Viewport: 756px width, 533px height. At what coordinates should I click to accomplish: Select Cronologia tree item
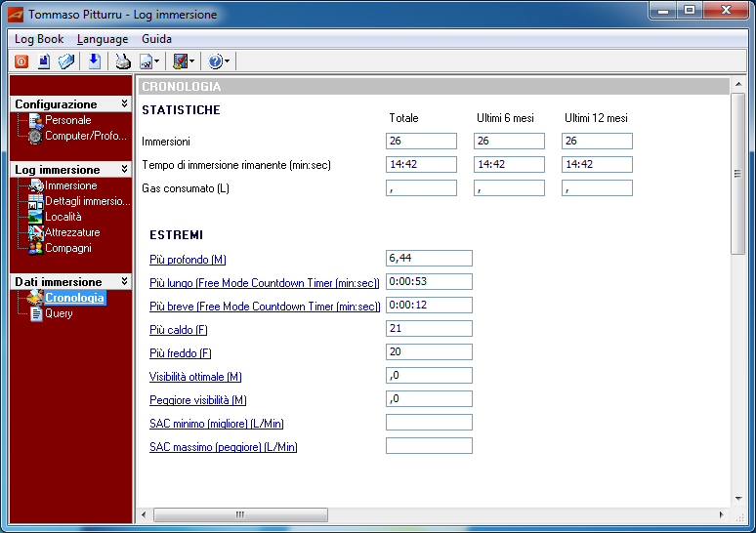pos(74,298)
